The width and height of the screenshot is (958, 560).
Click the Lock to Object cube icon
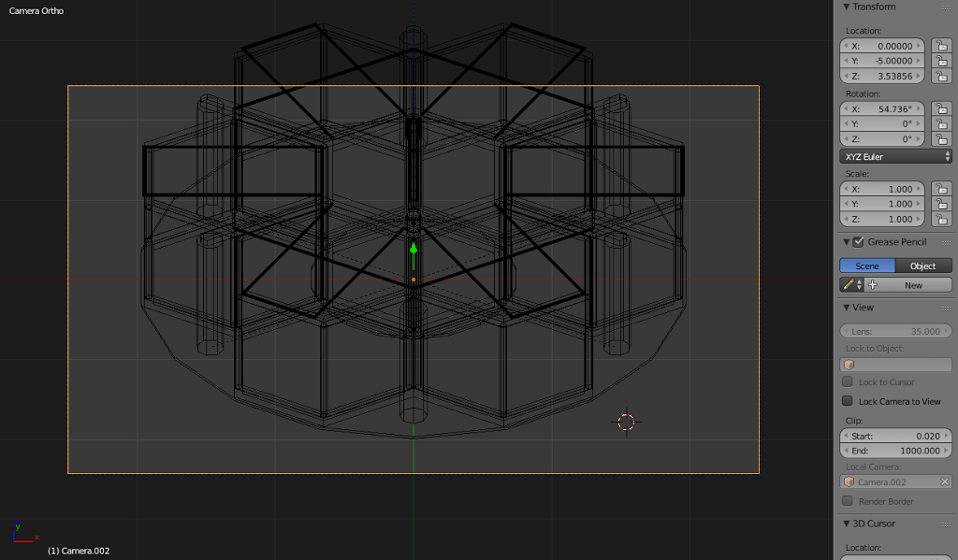850,365
